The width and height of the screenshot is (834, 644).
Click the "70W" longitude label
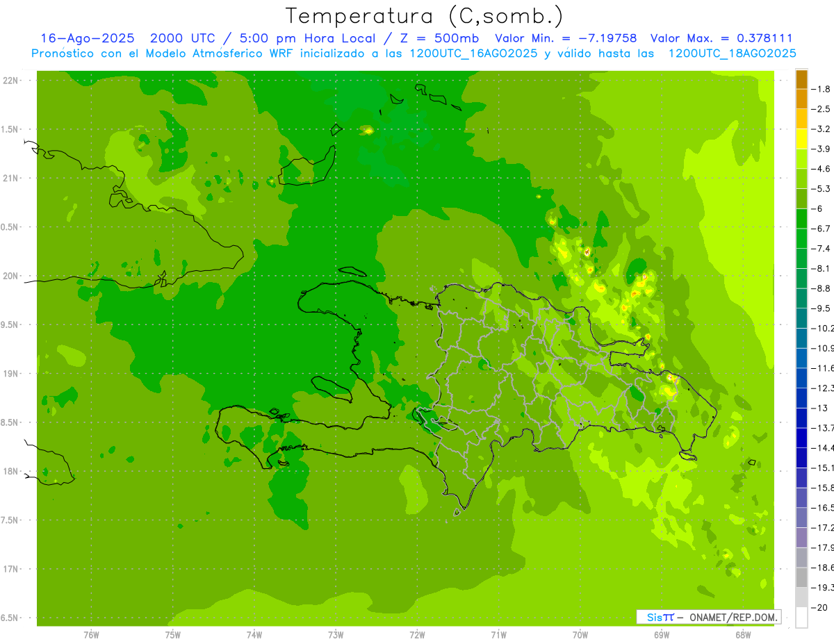[x=580, y=635]
